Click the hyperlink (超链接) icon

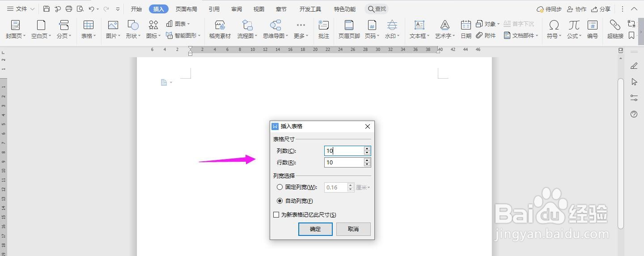[x=615, y=25]
